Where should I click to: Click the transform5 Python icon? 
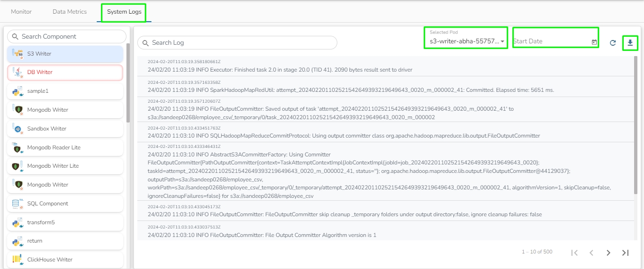click(x=18, y=222)
